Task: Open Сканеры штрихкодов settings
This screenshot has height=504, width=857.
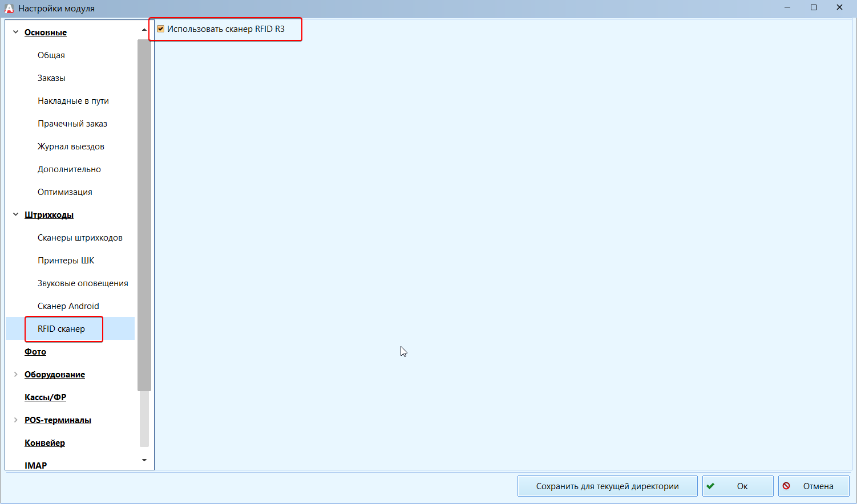Action: [80, 238]
